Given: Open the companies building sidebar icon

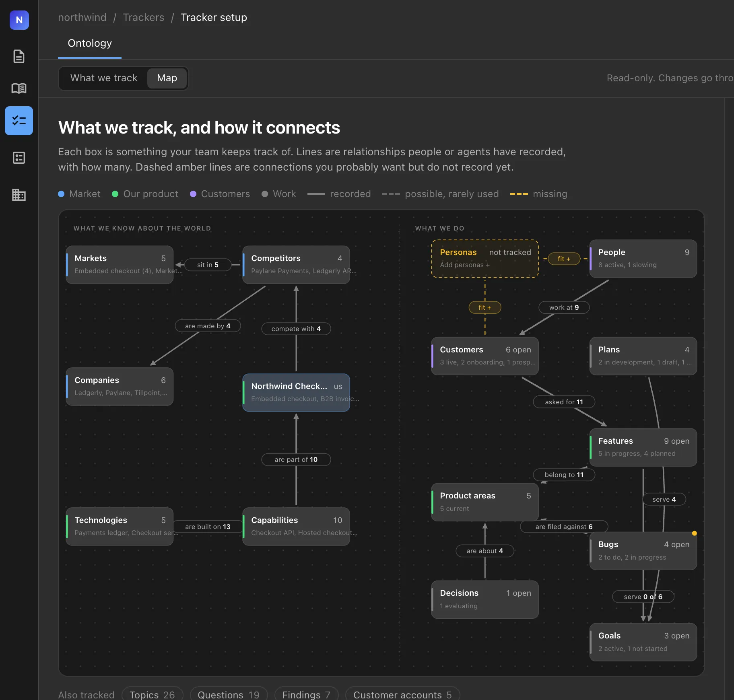Looking at the screenshot, I should tap(19, 195).
